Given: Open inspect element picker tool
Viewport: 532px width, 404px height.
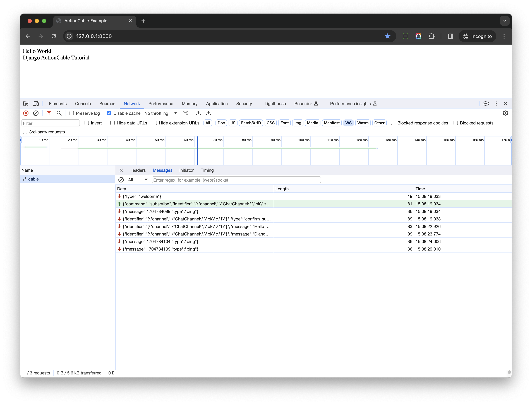Looking at the screenshot, I should pos(26,104).
